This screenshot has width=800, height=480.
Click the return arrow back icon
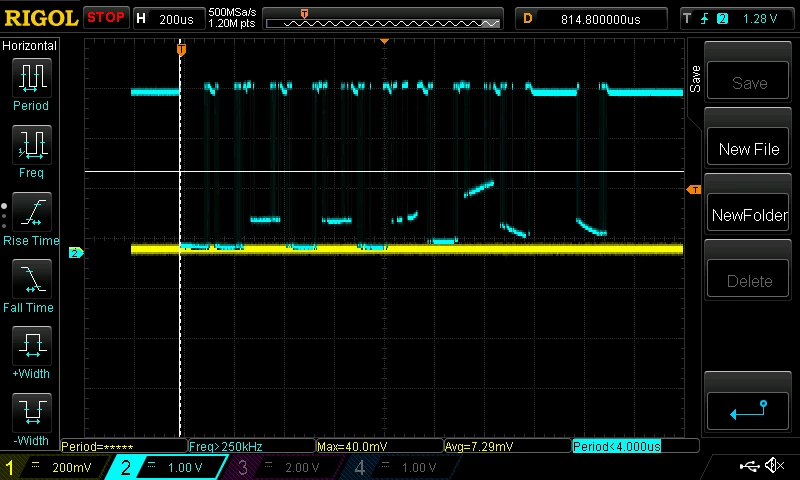point(748,410)
